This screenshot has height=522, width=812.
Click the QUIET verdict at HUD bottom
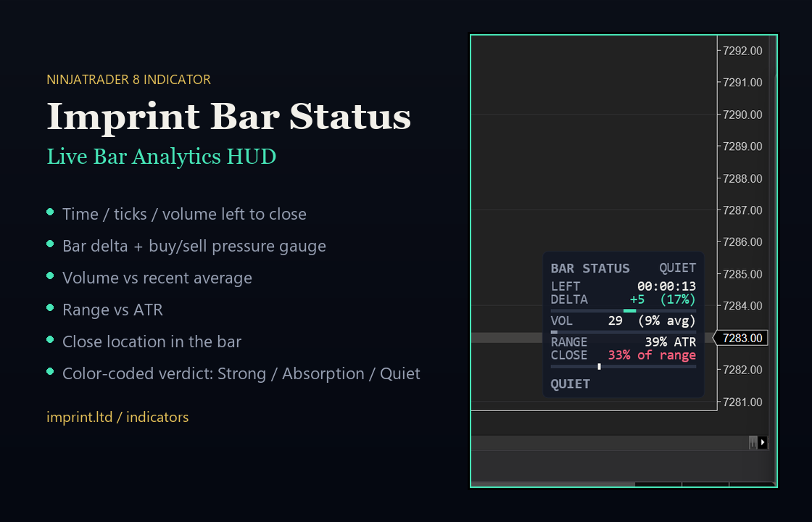[570, 384]
